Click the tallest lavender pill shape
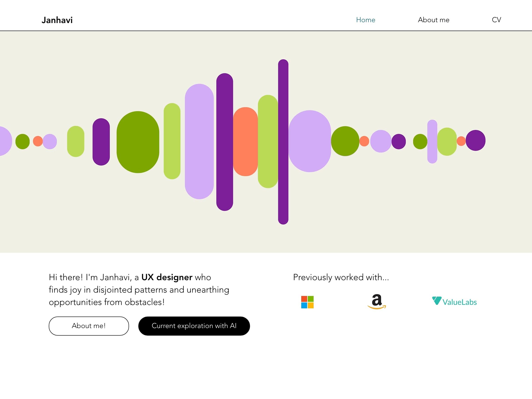 (199, 141)
